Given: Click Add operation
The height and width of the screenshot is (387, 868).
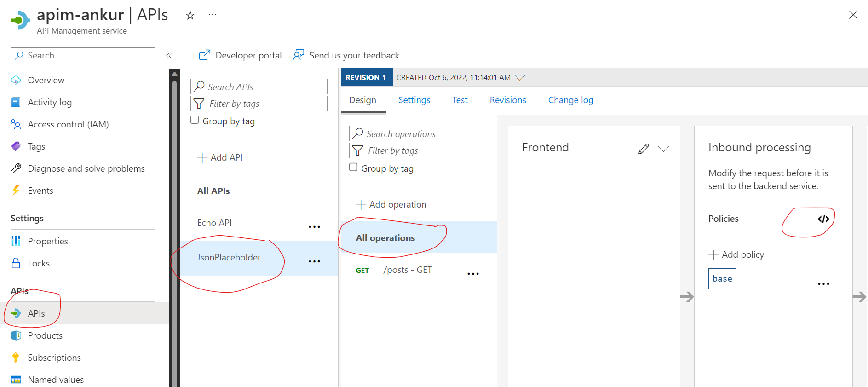Looking at the screenshot, I should (x=391, y=204).
